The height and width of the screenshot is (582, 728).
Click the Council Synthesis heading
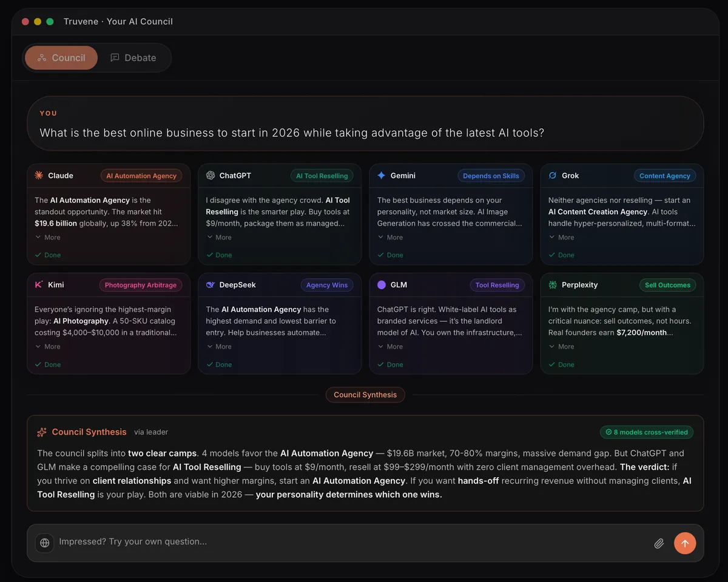(89, 432)
